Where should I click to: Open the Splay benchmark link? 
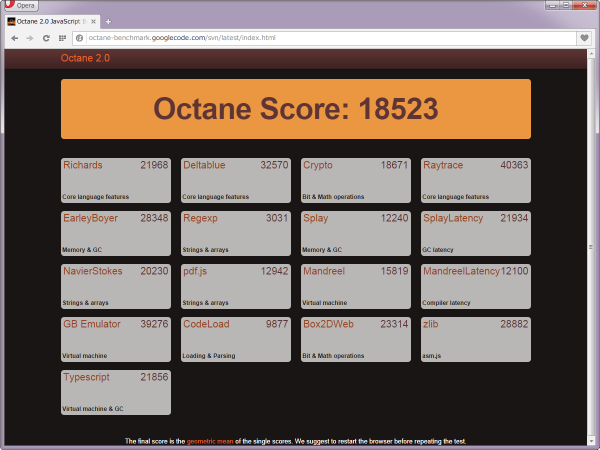(x=315, y=218)
